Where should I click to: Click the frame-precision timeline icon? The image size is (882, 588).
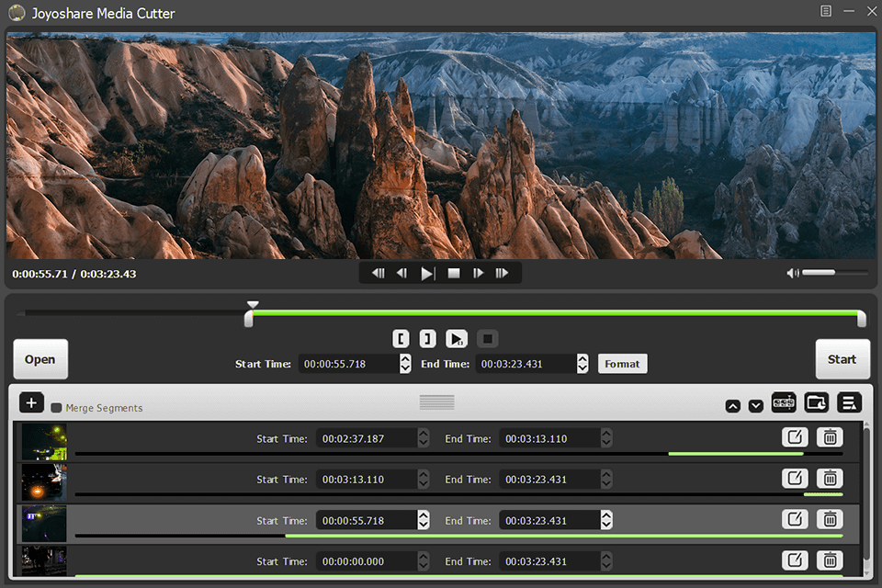pos(784,402)
